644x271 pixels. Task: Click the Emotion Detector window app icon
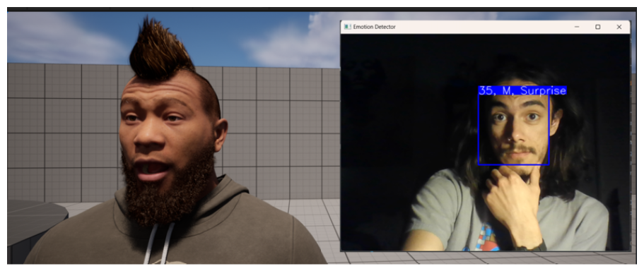point(348,27)
